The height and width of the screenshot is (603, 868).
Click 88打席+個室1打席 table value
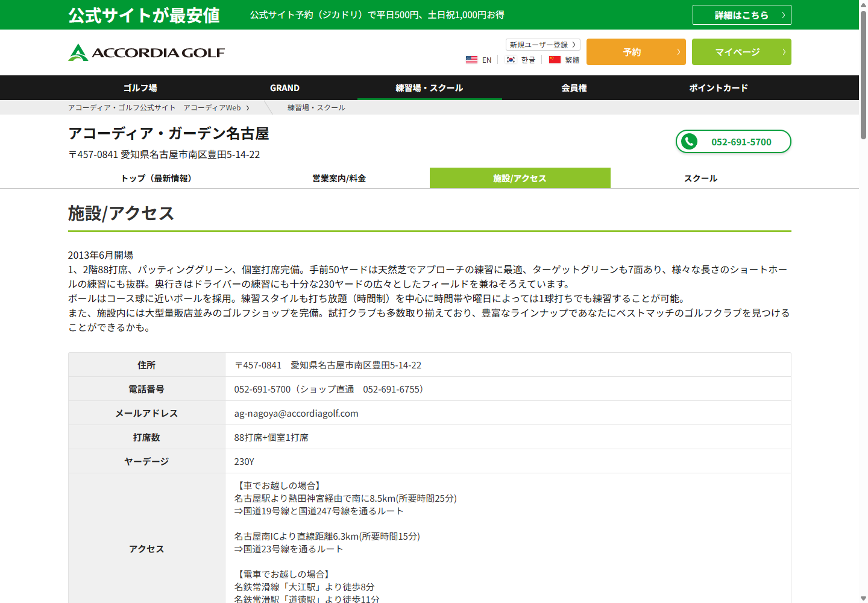tap(271, 437)
